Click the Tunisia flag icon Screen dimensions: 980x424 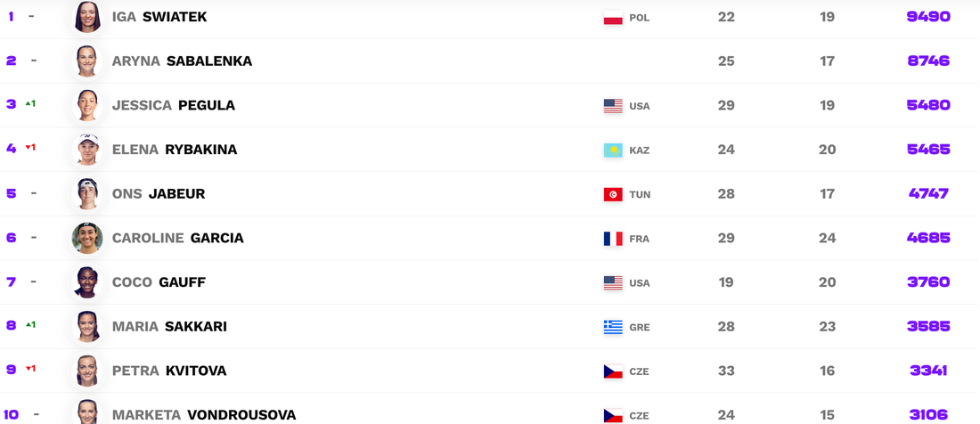click(x=613, y=194)
